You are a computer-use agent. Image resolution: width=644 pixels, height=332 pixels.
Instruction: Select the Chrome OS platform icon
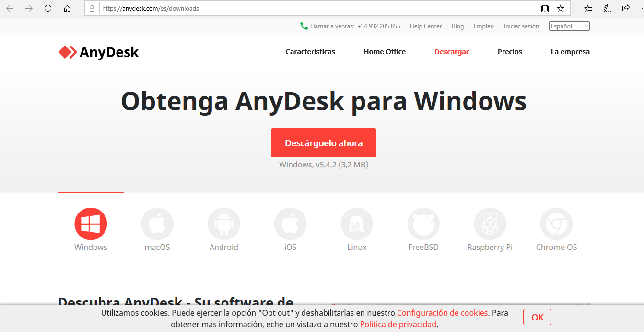(557, 224)
